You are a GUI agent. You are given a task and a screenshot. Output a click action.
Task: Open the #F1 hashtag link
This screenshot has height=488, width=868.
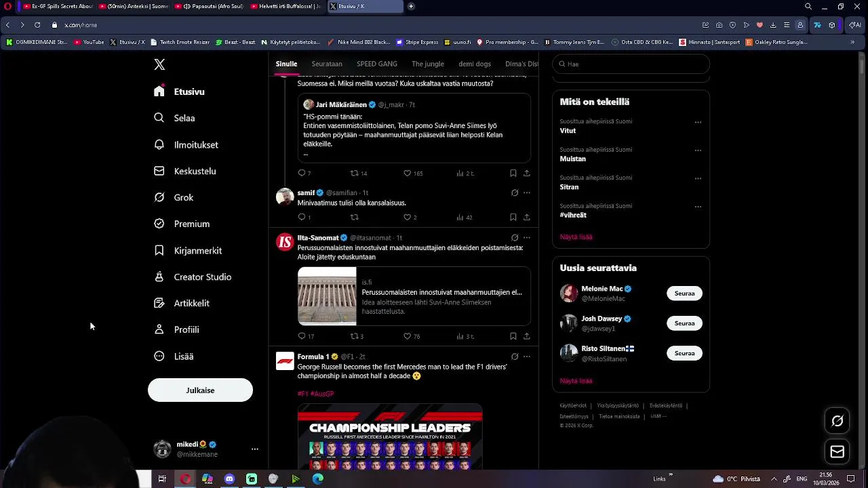302,394
